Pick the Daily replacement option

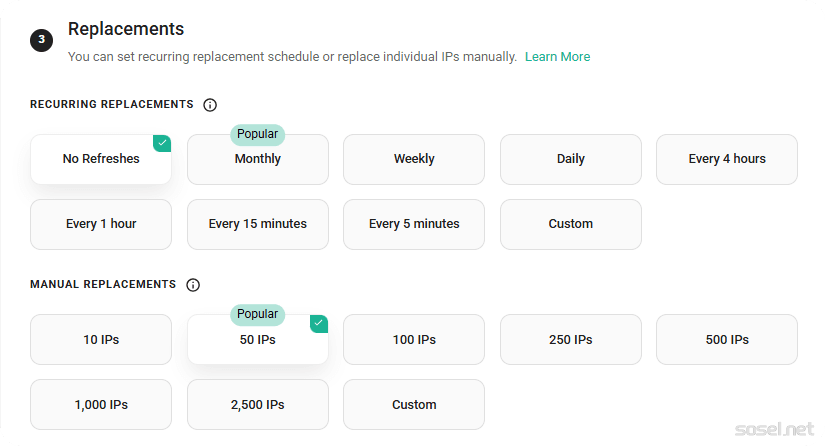tap(571, 159)
